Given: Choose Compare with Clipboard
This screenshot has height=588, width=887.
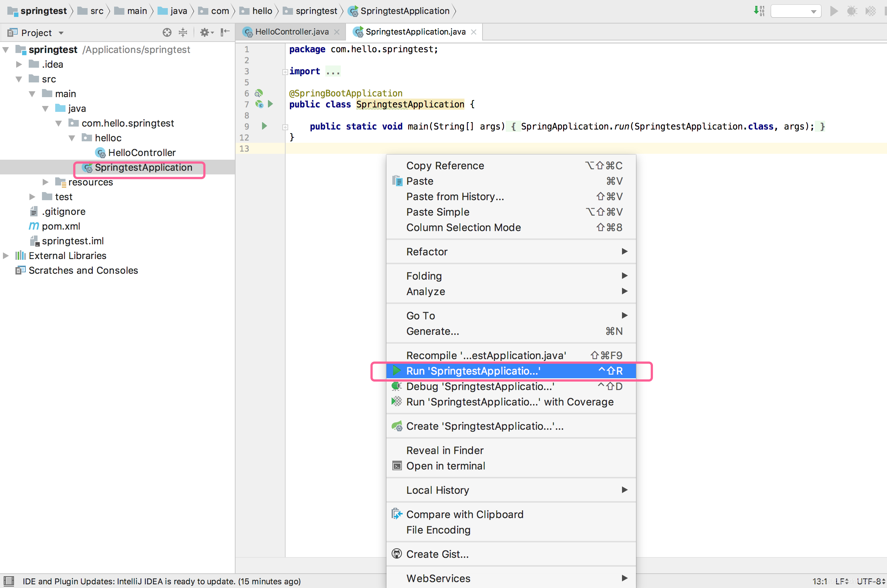Looking at the screenshot, I should [511, 514].
